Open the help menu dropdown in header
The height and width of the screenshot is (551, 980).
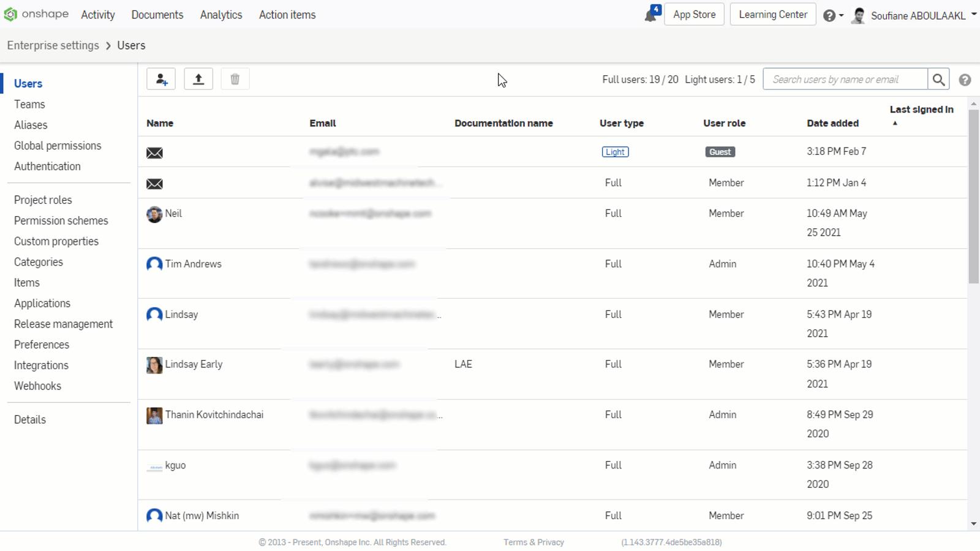tap(833, 15)
